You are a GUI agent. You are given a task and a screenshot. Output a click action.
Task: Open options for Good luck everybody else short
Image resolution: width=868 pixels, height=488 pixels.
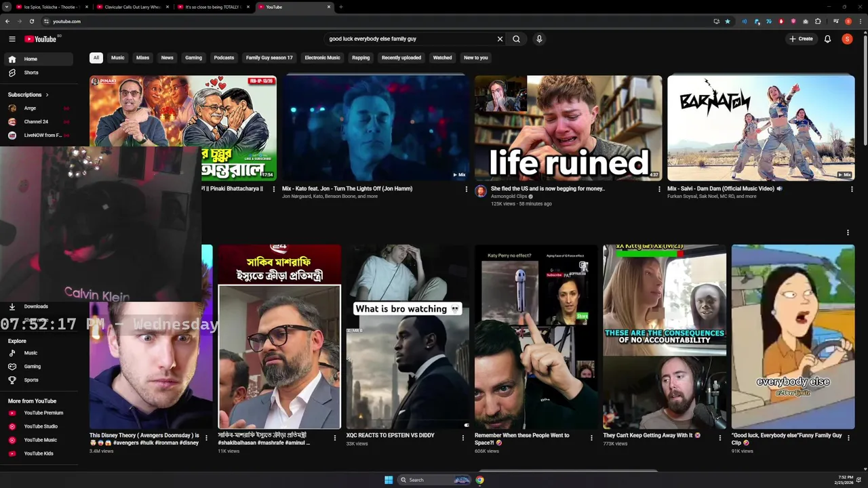(x=848, y=438)
